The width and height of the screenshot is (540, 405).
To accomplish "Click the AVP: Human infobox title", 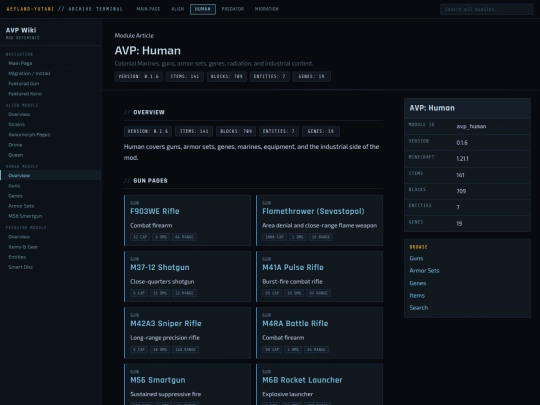I will coord(432,108).
